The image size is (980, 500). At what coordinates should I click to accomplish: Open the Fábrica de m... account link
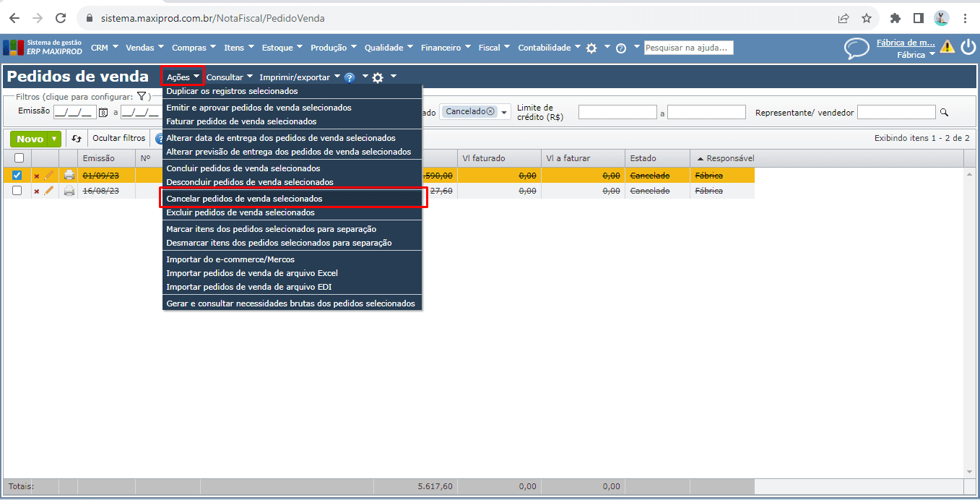pyautogui.click(x=906, y=43)
